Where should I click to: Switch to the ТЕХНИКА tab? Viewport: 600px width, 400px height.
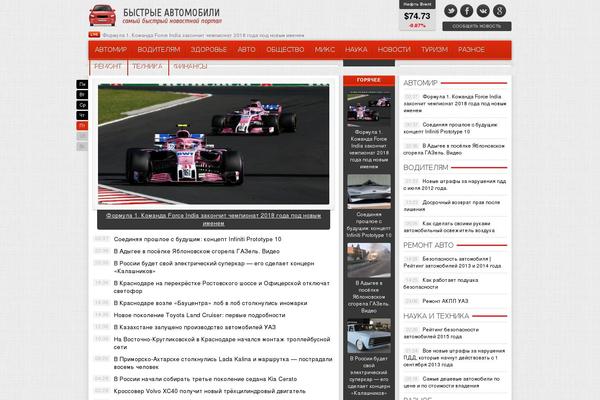point(147,67)
